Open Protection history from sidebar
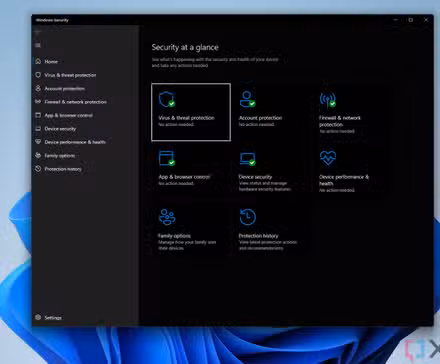 [x=63, y=169]
